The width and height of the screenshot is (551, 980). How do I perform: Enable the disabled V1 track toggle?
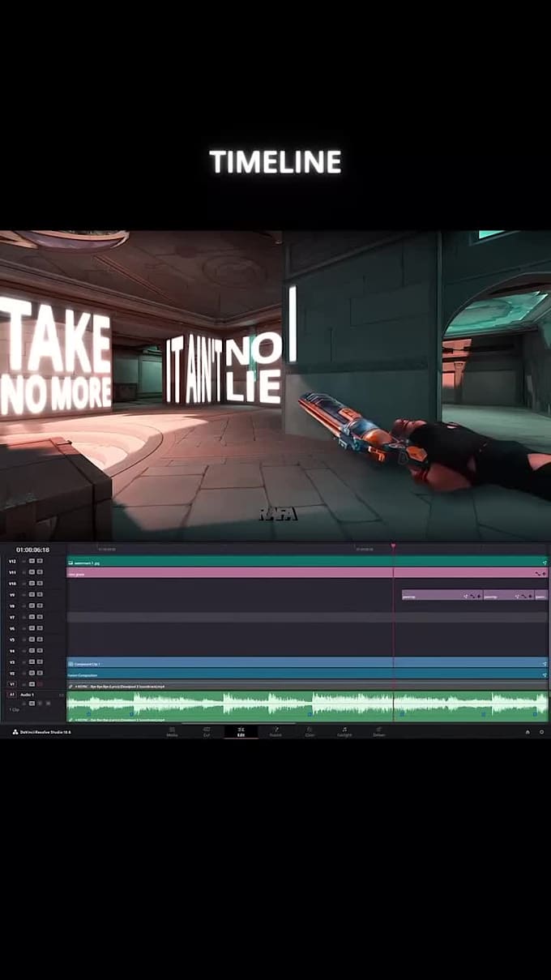click(x=39, y=684)
